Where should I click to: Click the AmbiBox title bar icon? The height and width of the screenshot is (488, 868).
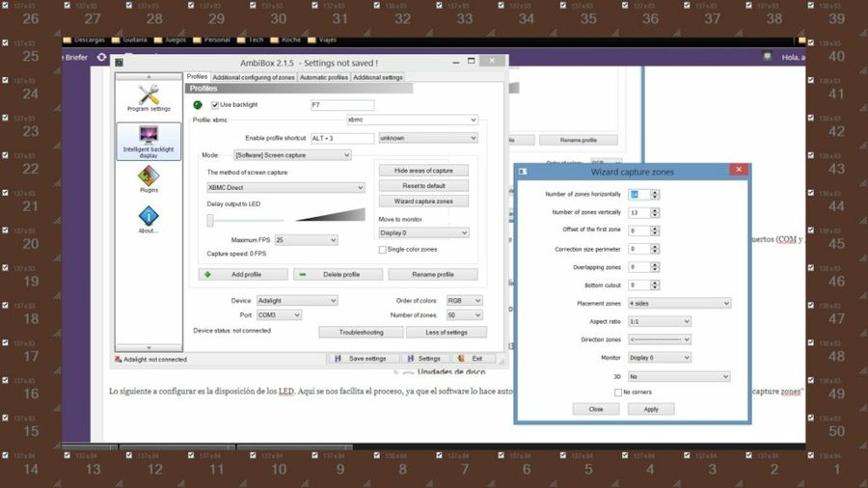(x=119, y=63)
